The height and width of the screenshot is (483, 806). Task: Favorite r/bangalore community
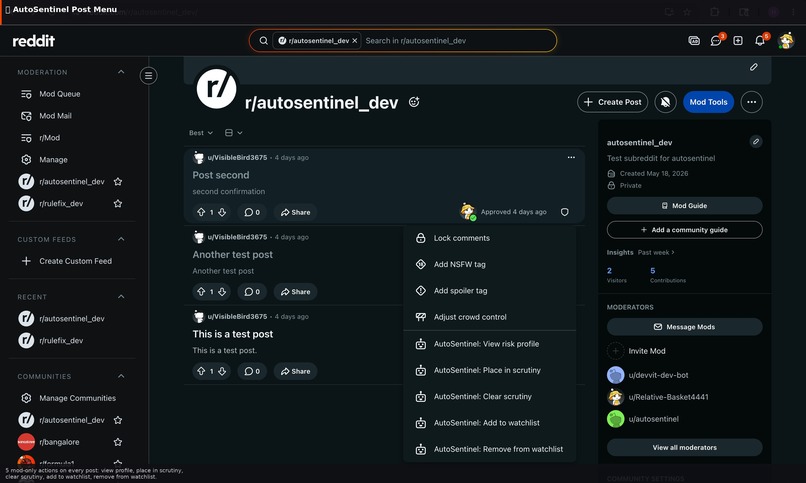click(118, 442)
